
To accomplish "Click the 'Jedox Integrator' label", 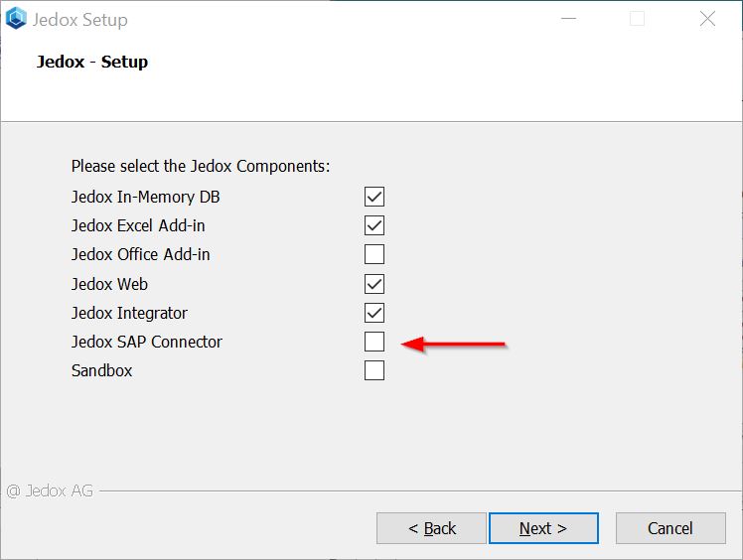I will (x=129, y=313).
